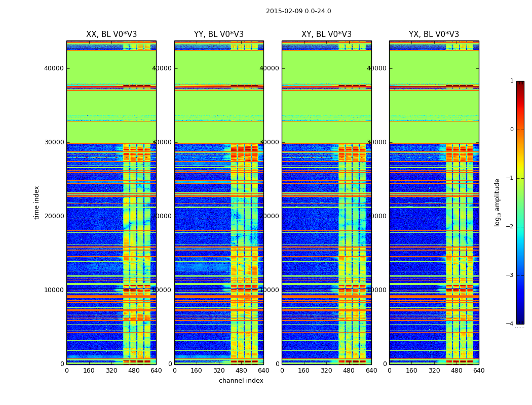
Task: Select the "XX, BL V0*V3" subplot title
Action: point(111,34)
